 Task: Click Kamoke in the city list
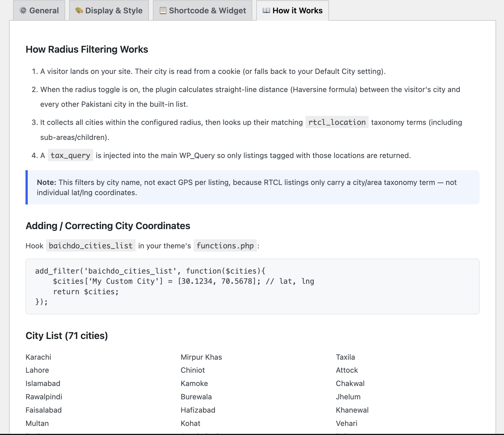pos(194,383)
